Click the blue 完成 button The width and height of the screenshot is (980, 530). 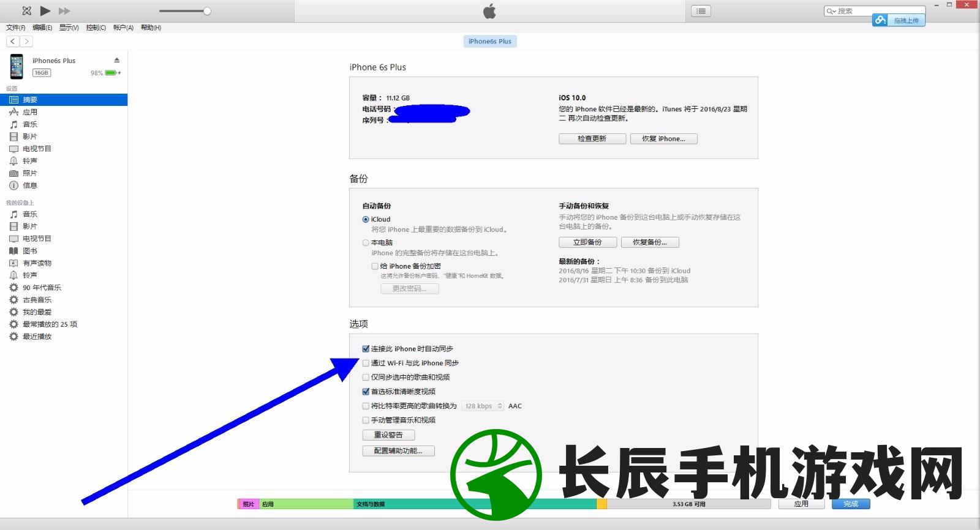tap(851, 504)
